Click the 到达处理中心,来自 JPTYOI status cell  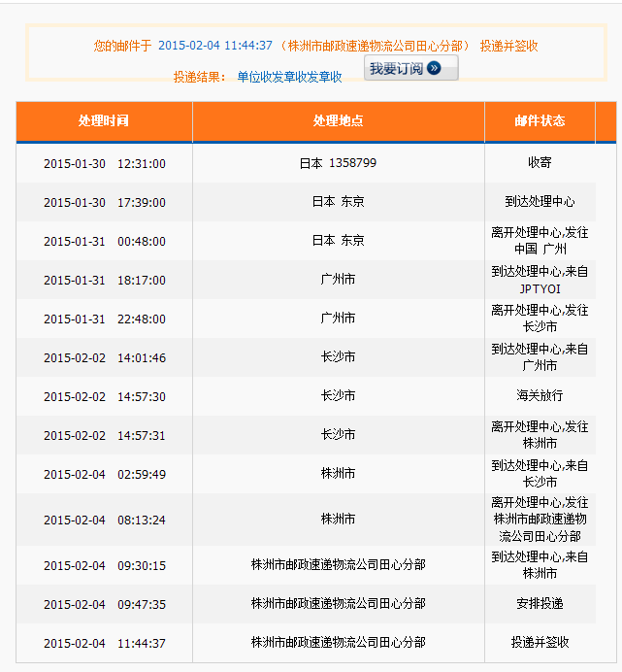tap(540, 280)
